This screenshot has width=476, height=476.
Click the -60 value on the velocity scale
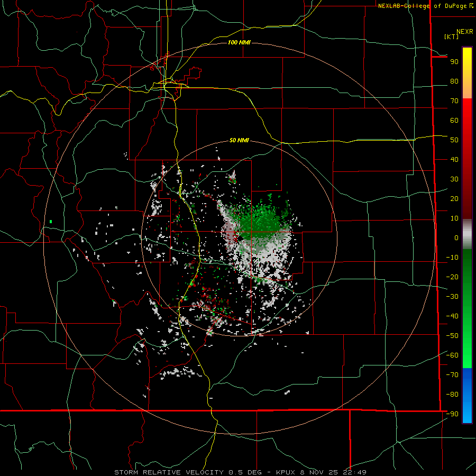(452, 355)
